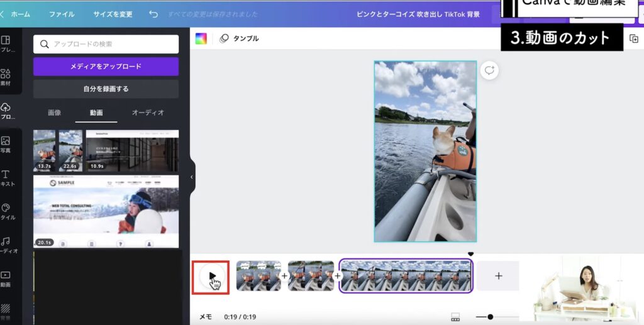Click メディアをアップロード button
Viewport: 644px width, 325px height.
coord(106,67)
